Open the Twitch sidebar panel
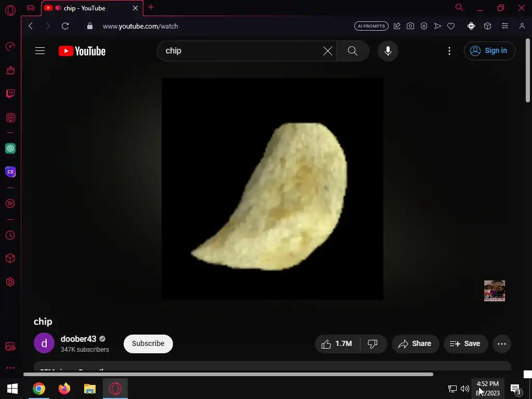 tap(10, 94)
